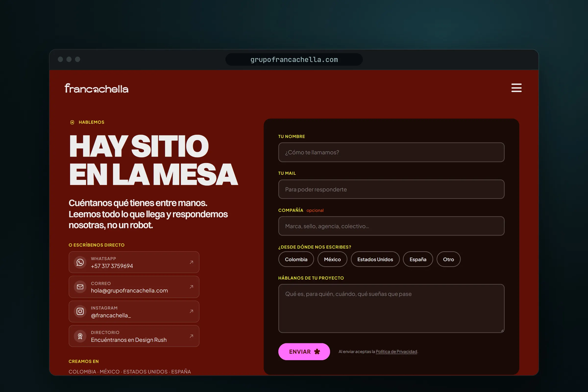588x392 pixels.
Task: Click the Directorio award icon
Action: click(x=80, y=336)
